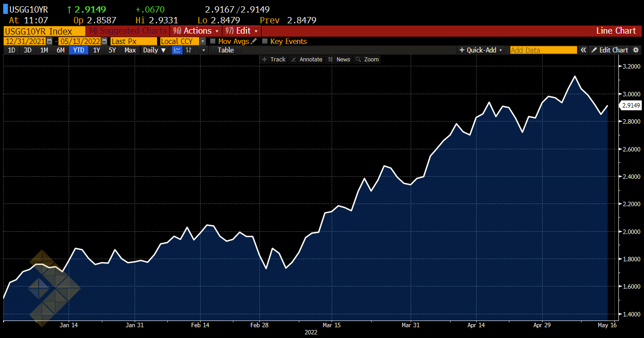This screenshot has height=338, width=644.
Task: Click the Add Data input field
Action: point(543,50)
